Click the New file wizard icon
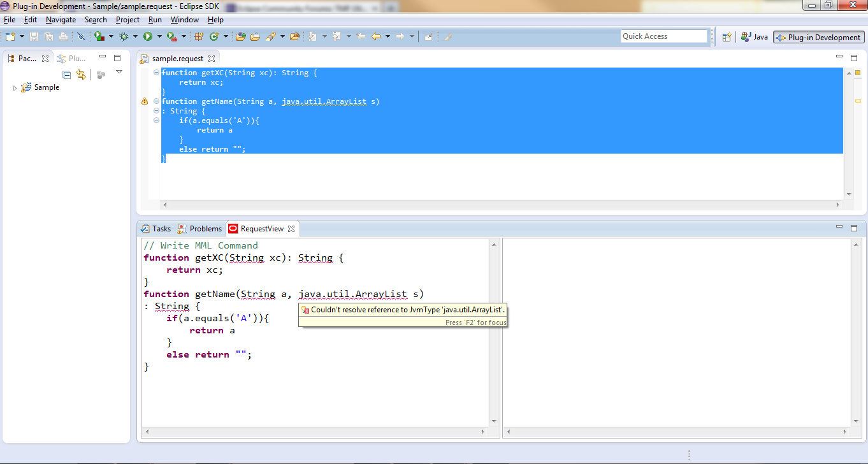 pos(10,37)
